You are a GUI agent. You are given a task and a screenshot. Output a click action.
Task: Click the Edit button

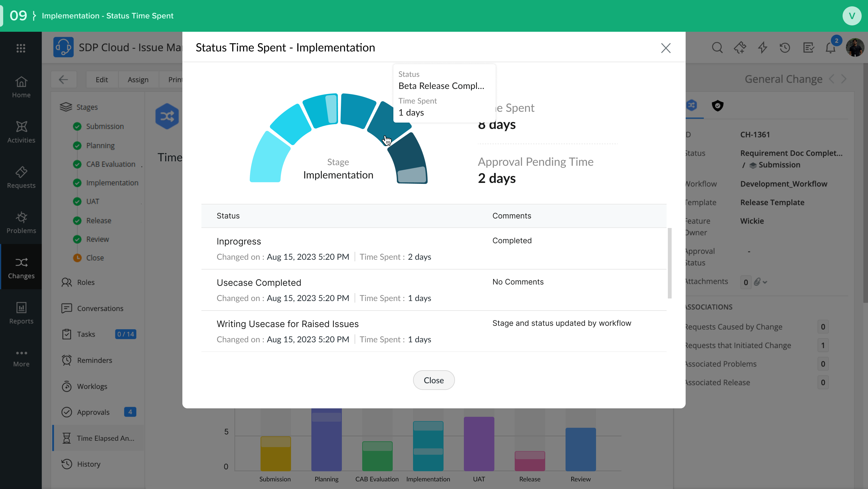(x=102, y=79)
